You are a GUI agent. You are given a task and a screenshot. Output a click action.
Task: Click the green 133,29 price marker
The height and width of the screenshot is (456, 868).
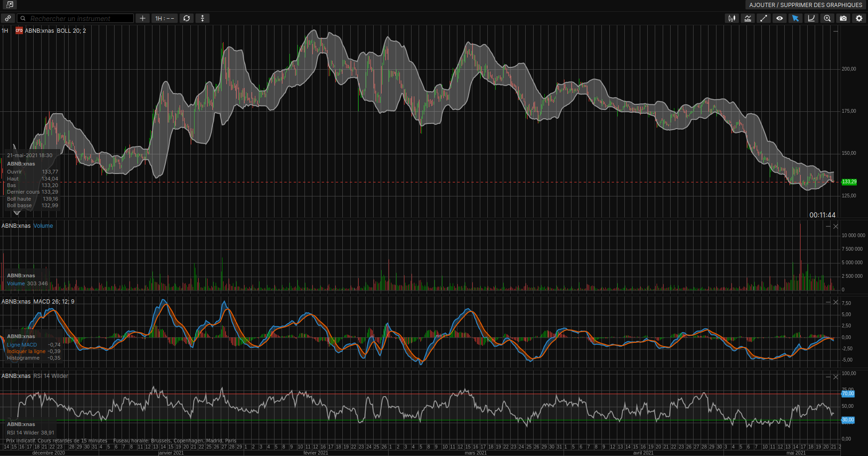coord(849,182)
